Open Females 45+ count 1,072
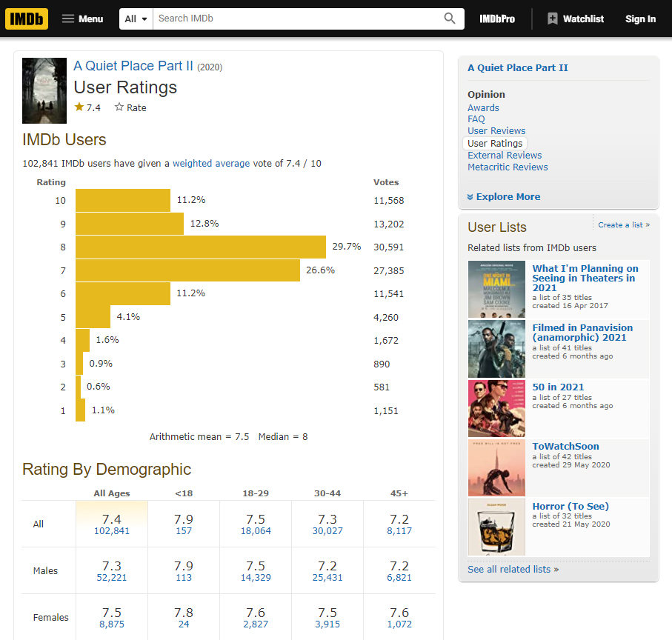The image size is (672, 640). [399, 624]
